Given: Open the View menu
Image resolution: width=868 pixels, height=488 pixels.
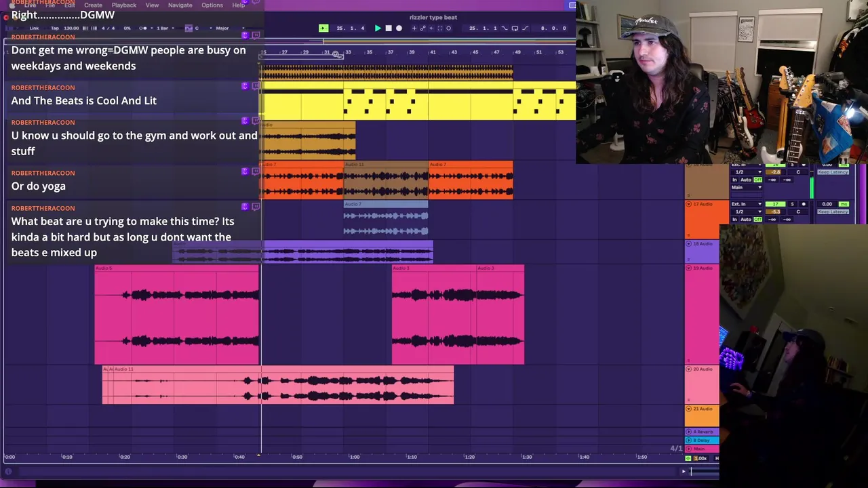Looking at the screenshot, I should [152, 5].
